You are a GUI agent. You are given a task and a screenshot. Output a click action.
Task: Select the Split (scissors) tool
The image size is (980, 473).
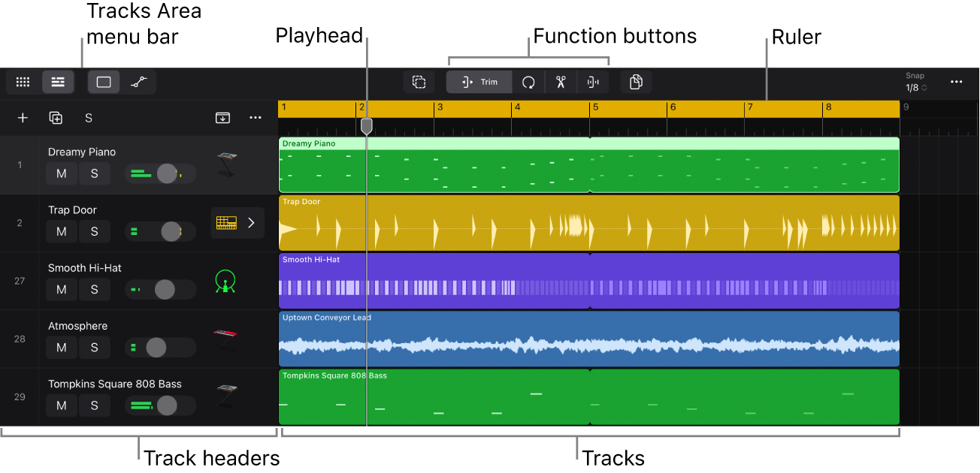(559, 82)
